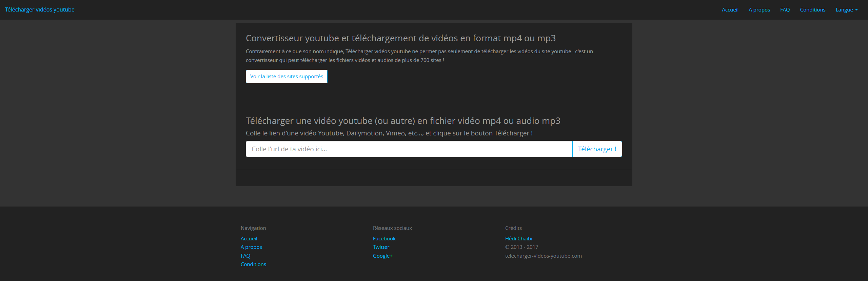Open the Twitter social link
This screenshot has width=868, height=281.
tap(381, 247)
